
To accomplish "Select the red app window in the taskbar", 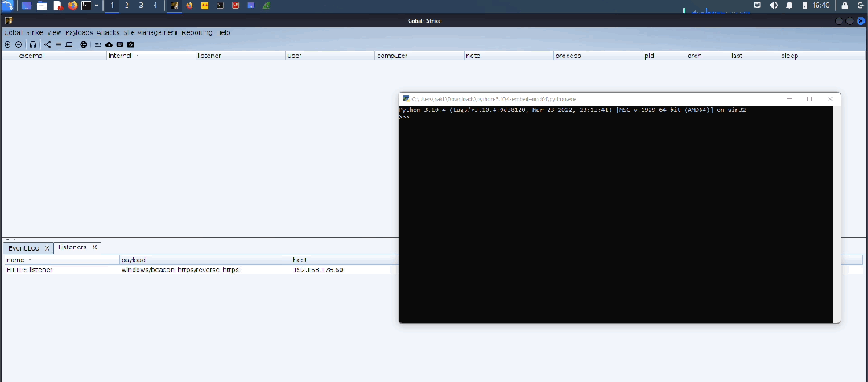I will coord(236,6).
